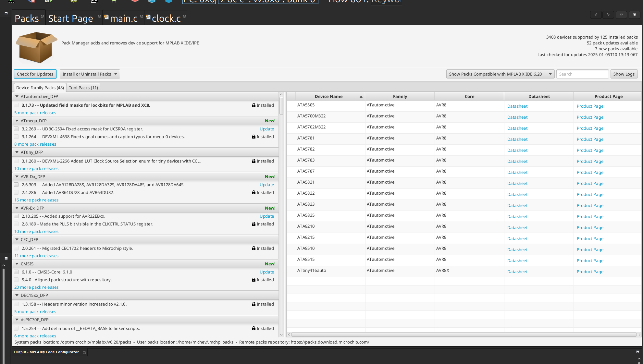The height and width of the screenshot is (364, 643).
Task: Tick checkbox for ATautomotive 3.1.73 pack
Action: point(16,105)
